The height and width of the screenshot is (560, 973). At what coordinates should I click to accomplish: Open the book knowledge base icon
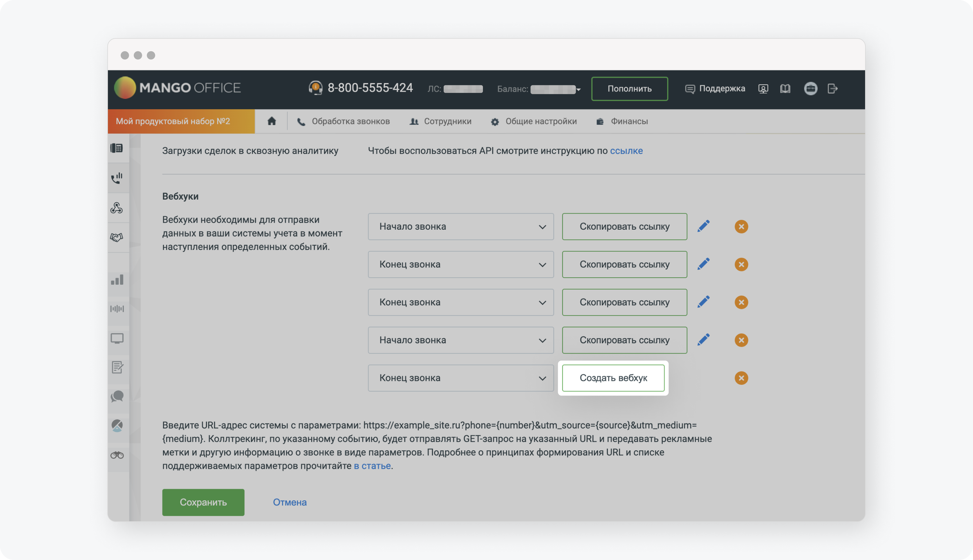(x=785, y=89)
